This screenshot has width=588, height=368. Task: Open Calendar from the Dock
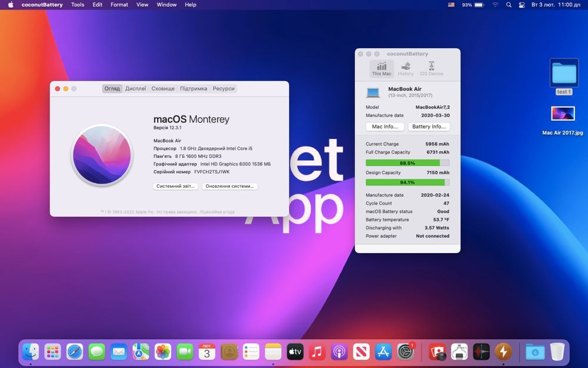click(207, 352)
